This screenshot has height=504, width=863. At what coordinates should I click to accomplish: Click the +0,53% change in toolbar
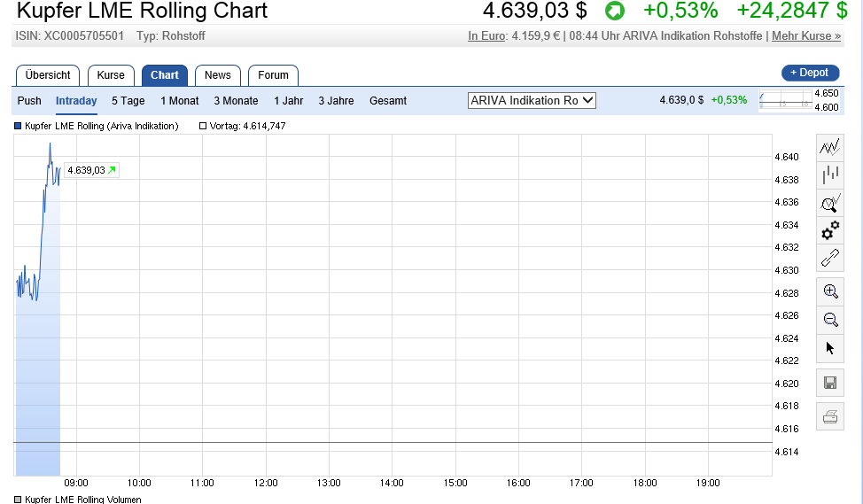click(x=728, y=100)
